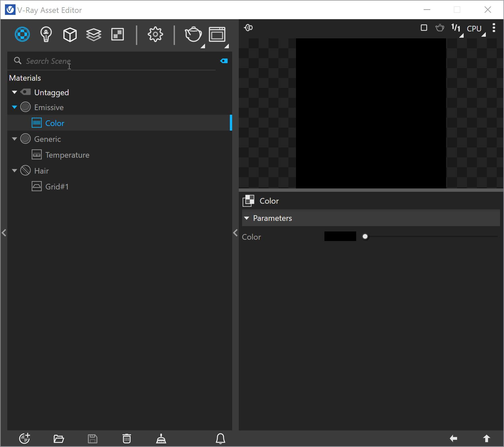
Task: Collapse the Parameters section
Action: click(246, 218)
